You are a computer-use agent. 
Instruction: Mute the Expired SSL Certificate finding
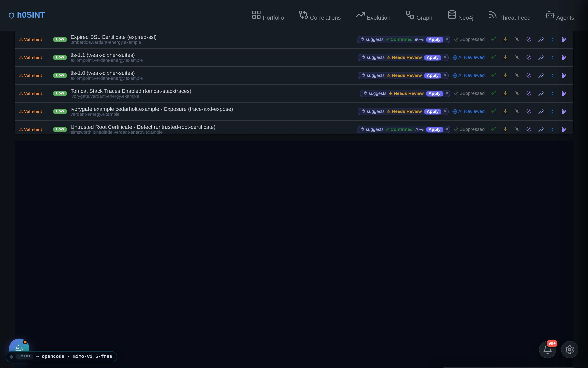click(x=517, y=39)
